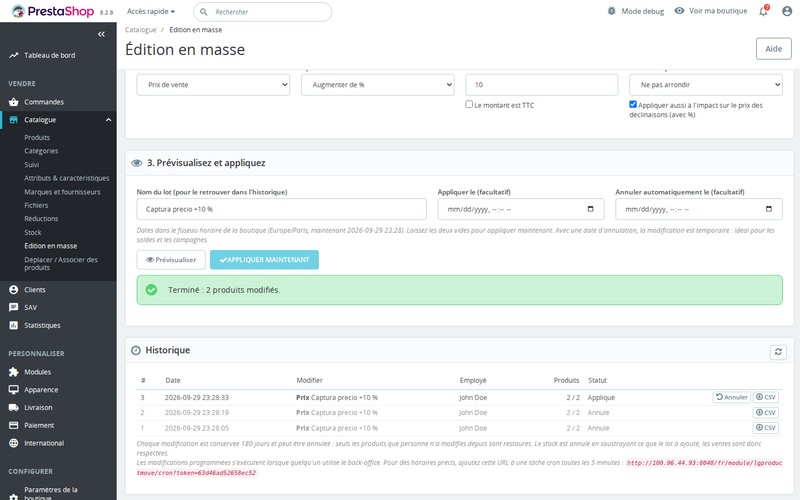
Task: Export CSV for batch 3
Action: point(766,397)
